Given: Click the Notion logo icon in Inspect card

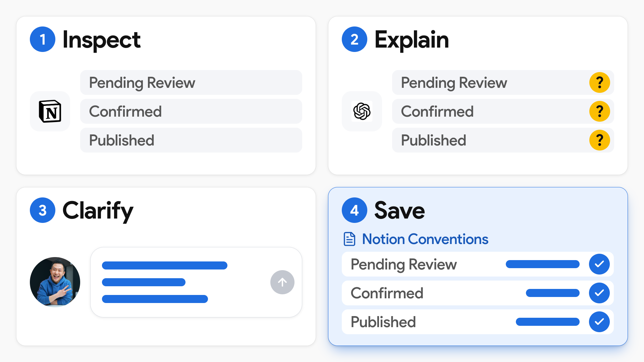Looking at the screenshot, I should pos(50,111).
